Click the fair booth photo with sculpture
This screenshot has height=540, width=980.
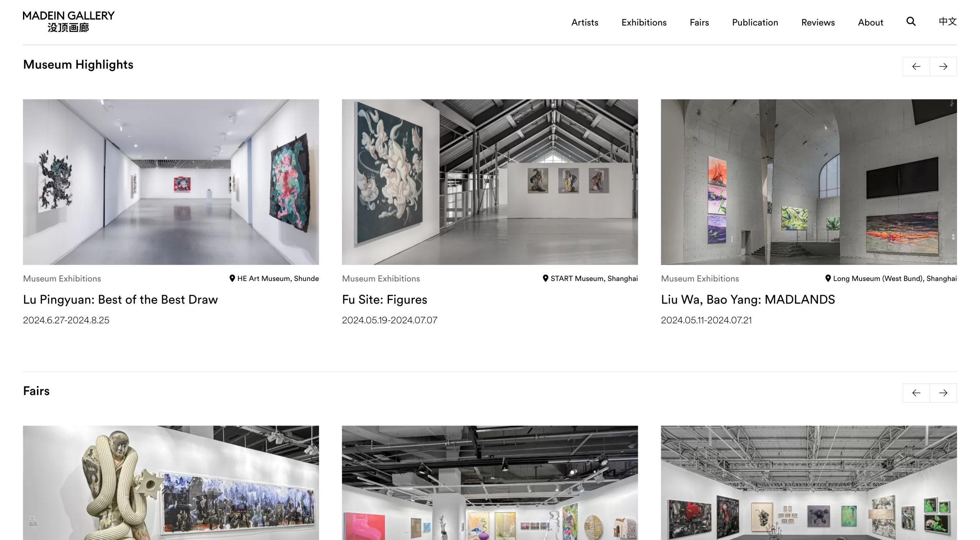coord(171,483)
